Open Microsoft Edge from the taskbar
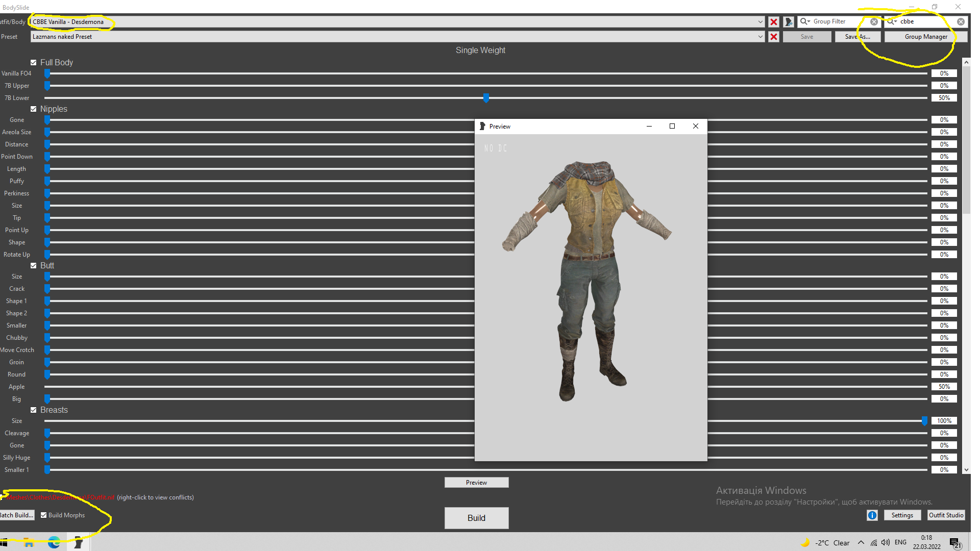 [x=54, y=542]
